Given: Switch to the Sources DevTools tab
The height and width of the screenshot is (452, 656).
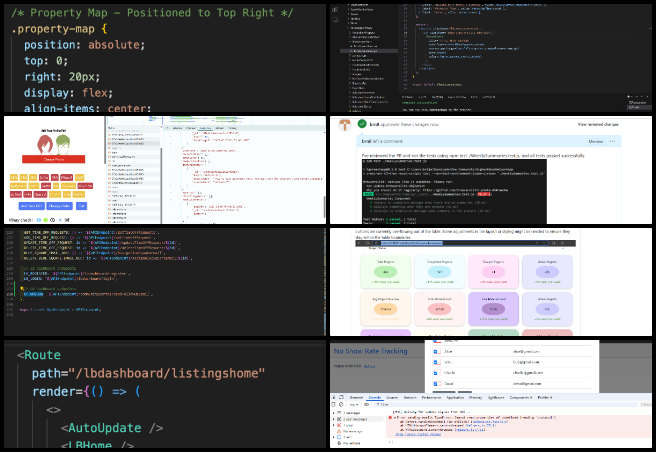Looking at the screenshot, I should 392,397.
